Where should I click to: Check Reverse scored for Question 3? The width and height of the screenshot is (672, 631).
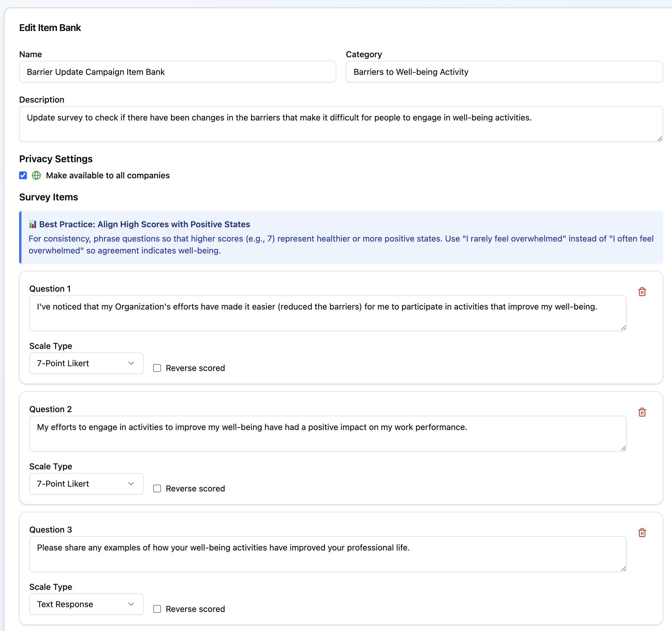157,609
